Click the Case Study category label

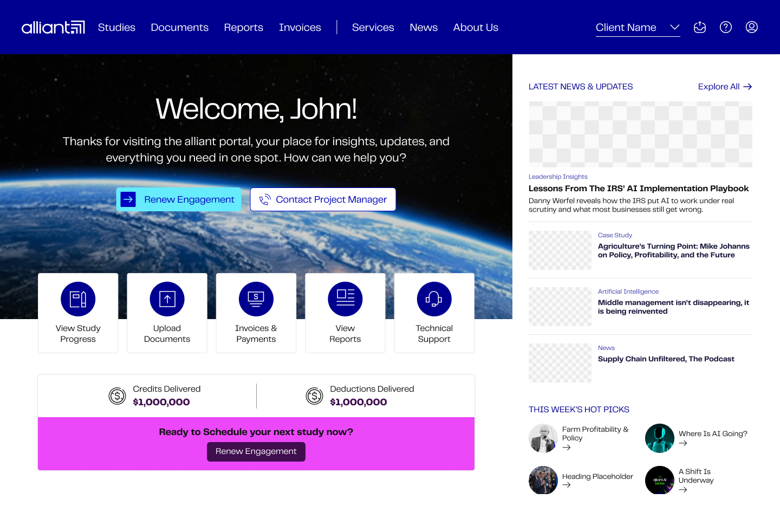615,235
